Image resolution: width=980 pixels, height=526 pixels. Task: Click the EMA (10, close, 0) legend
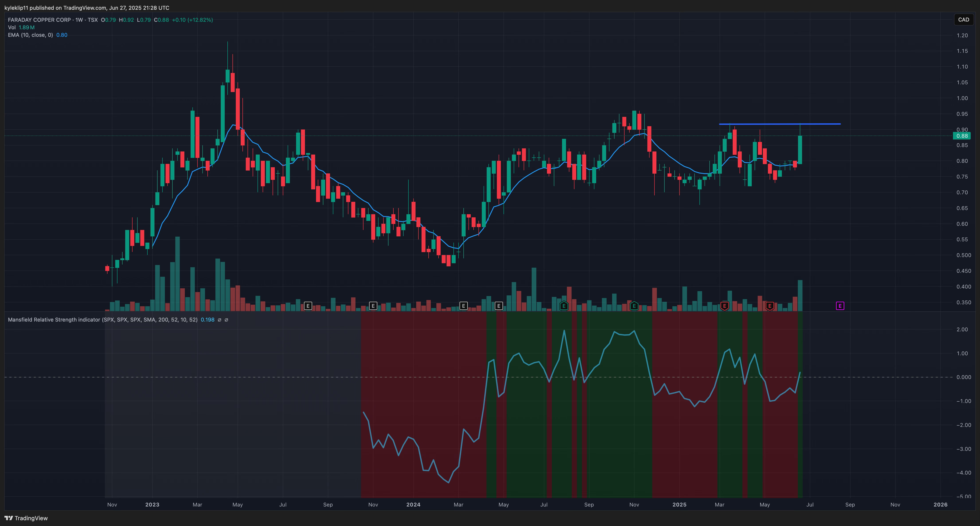tap(30, 35)
